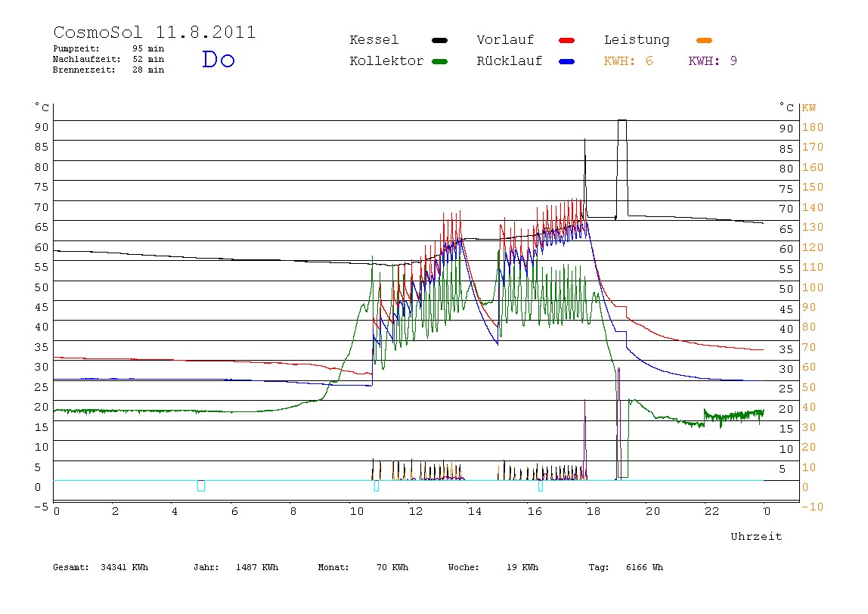Click the green Kollektor legend swatch
The image size is (868, 614).
click(x=439, y=61)
